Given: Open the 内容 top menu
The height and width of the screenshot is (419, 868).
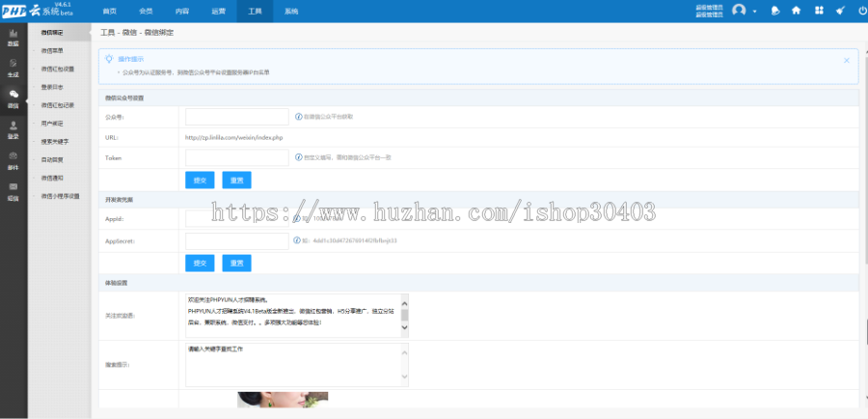Looking at the screenshot, I should (182, 11).
